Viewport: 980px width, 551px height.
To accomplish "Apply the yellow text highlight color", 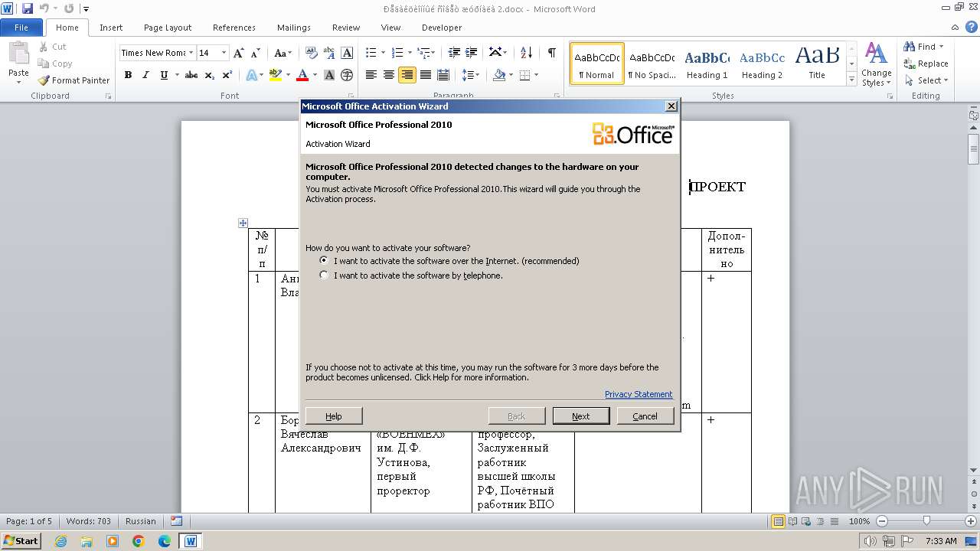I will coord(275,75).
